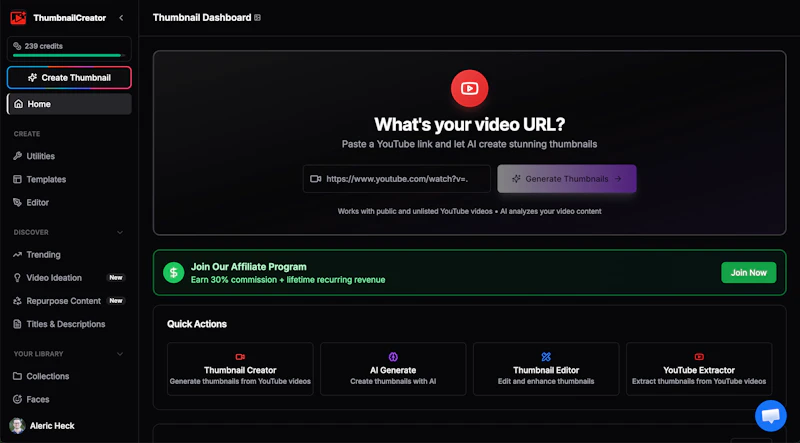Image resolution: width=800 pixels, height=443 pixels.
Task: Click the Quick Actions heading
Action: click(197, 324)
